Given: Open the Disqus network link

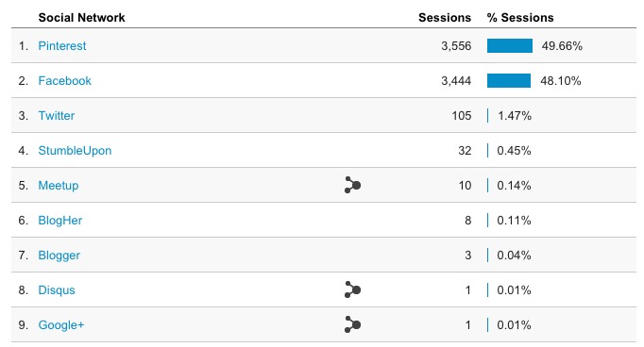Looking at the screenshot, I should pos(57,290).
